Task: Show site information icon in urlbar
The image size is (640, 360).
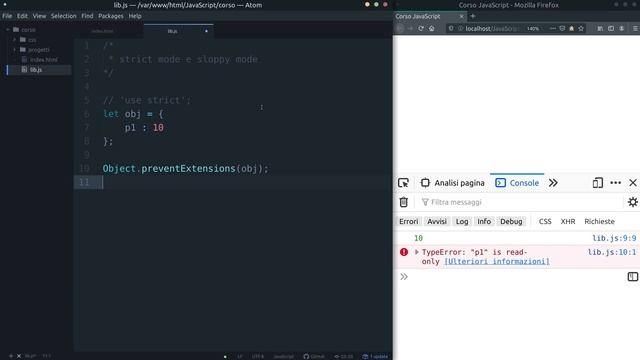Action: click(x=460, y=29)
